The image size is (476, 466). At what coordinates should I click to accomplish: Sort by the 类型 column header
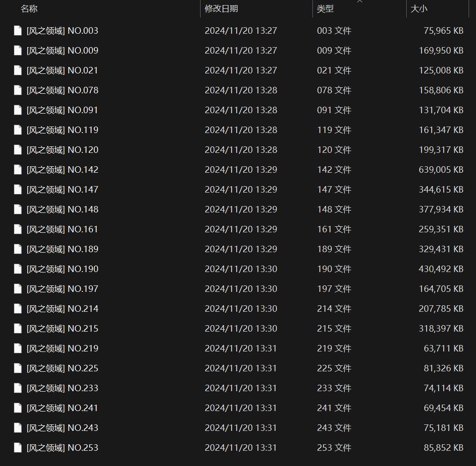pyautogui.click(x=325, y=8)
